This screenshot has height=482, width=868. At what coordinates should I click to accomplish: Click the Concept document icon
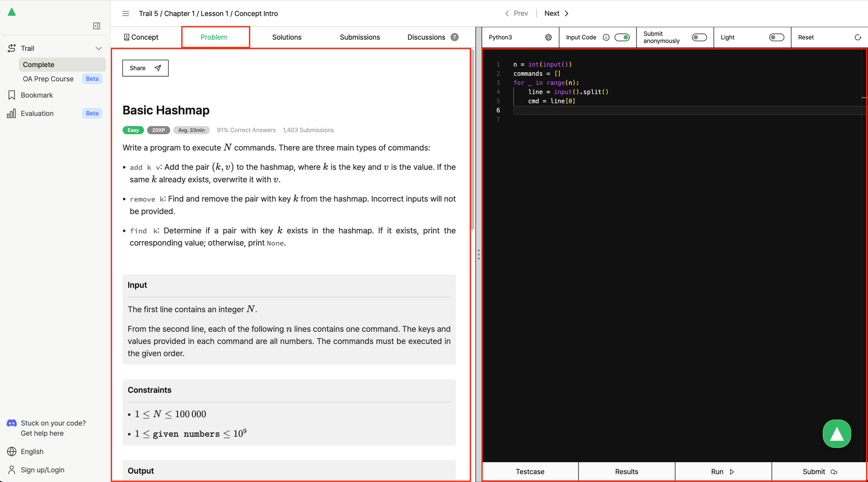click(x=126, y=37)
